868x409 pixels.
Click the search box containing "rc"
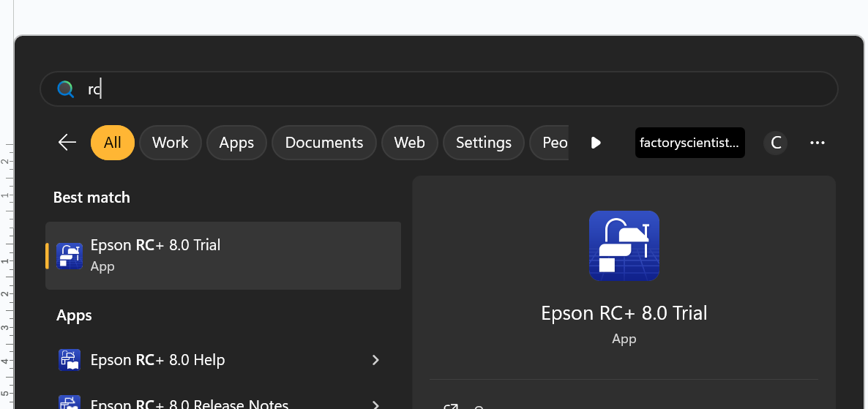click(439, 89)
